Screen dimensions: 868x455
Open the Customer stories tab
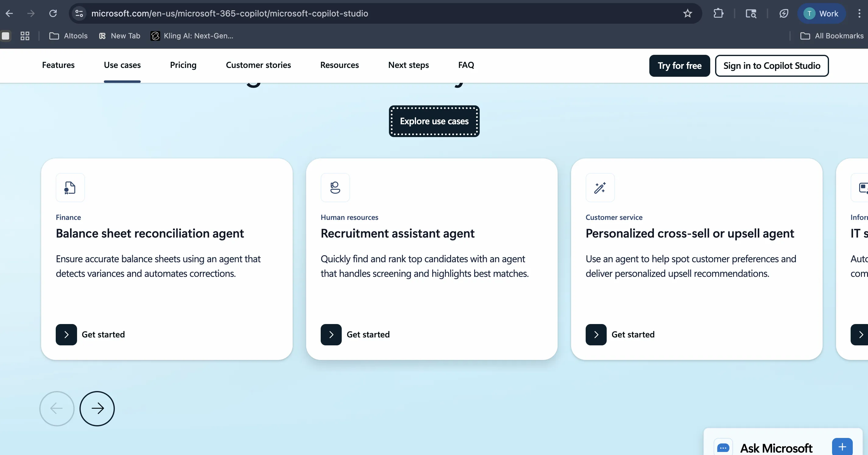click(259, 65)
